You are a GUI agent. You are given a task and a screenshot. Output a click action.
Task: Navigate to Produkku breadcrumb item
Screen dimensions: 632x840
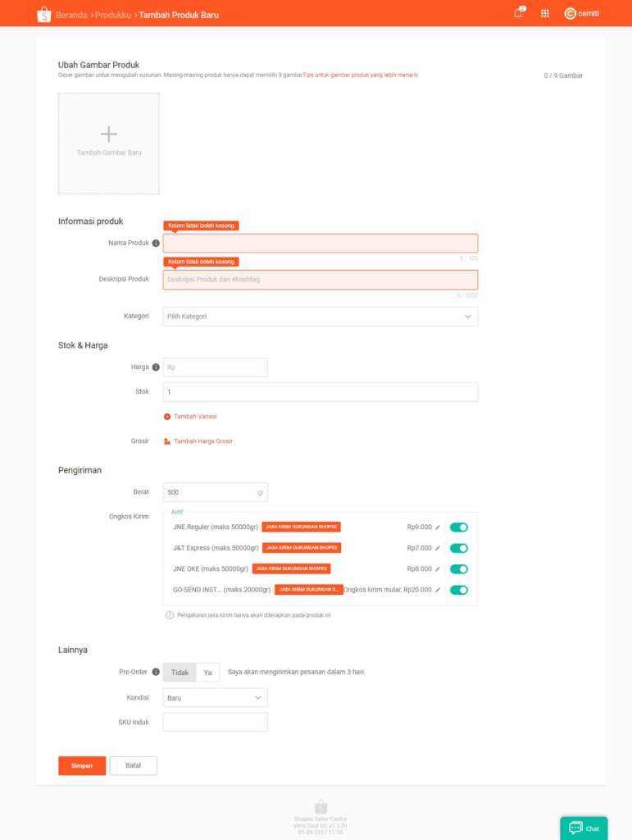tap(113, 15)
